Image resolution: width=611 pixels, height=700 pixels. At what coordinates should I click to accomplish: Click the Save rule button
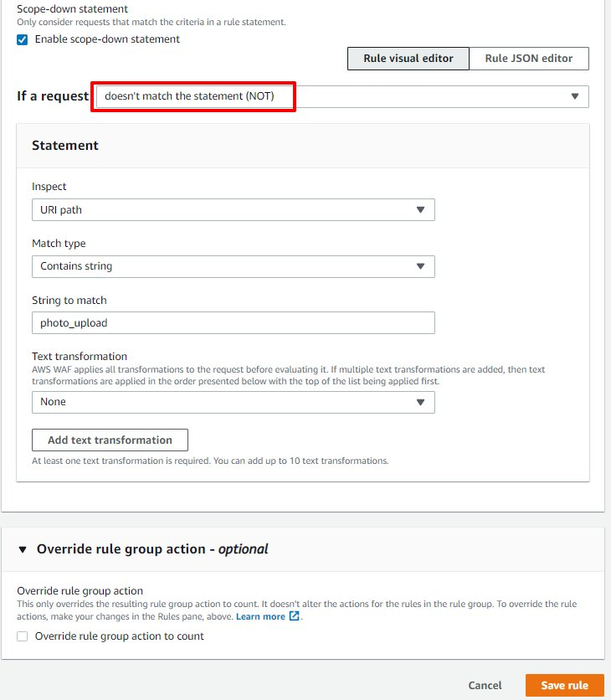pos(564,685)
